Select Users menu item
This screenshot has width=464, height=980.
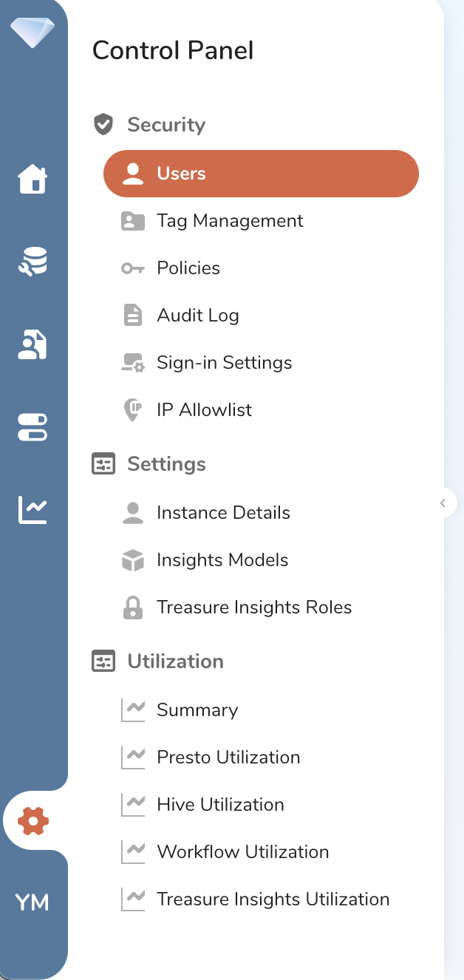coord(261,174)
